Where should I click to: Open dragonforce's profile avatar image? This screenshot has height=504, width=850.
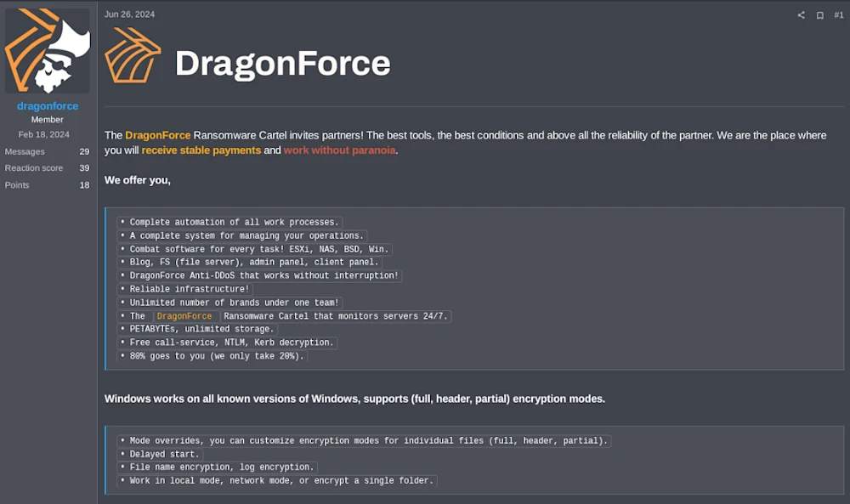pyautogui.click(x=47, y=51)
